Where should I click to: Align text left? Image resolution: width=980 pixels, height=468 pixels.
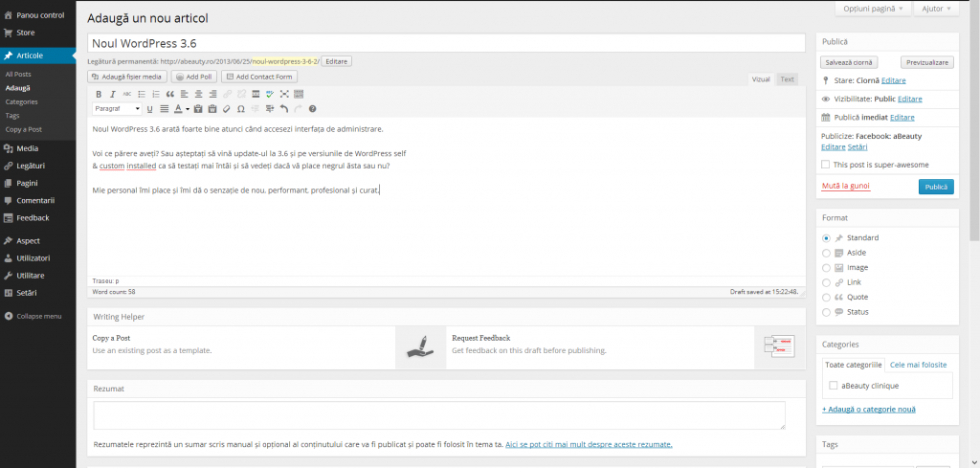(x=184, y=95)
